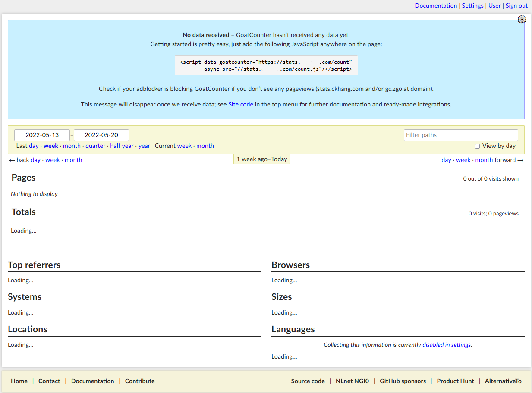Click the Browsers heading
Screen dimensions: 532x393
click(291, 265)
